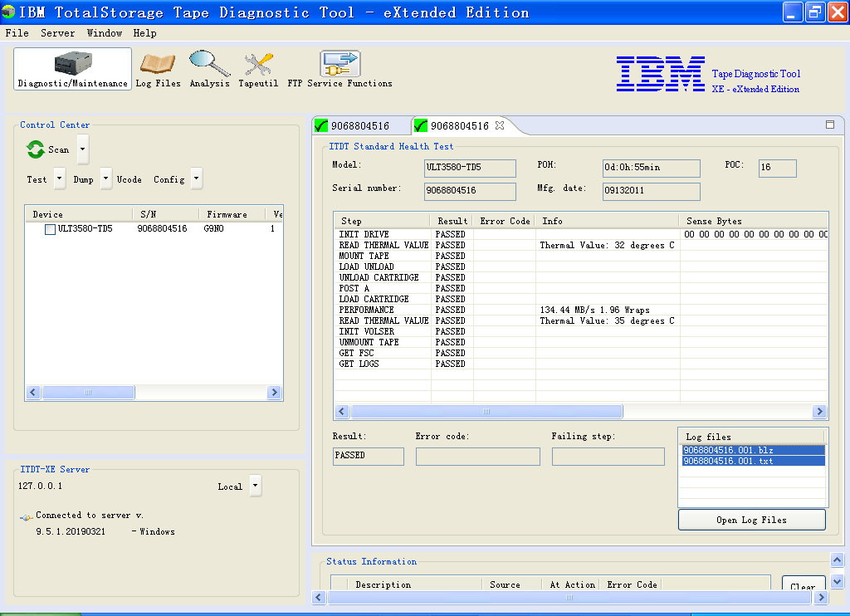This screenshot has height=616, width=850.
Task: Click test results scroll-right arrow
Action: coord(819,412)
